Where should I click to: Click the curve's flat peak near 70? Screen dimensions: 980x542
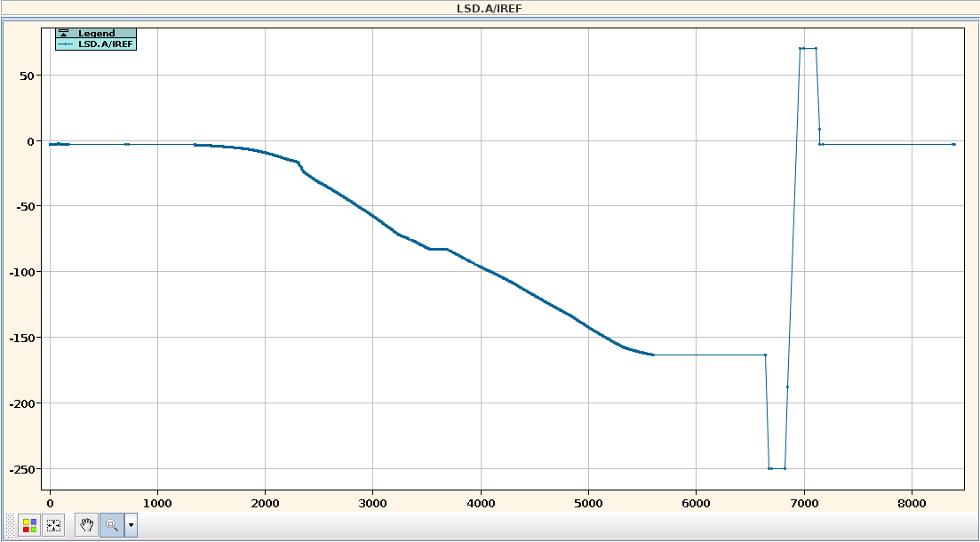click(808, 49)
